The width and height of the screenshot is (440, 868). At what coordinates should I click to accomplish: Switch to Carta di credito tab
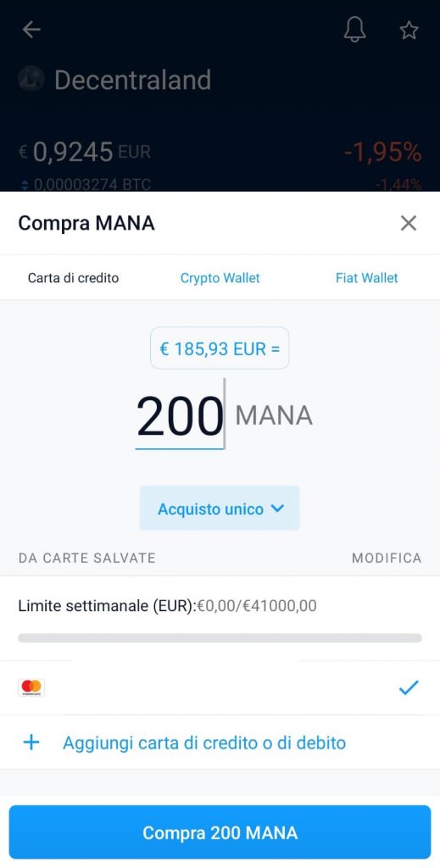click(x=73, y=278)
